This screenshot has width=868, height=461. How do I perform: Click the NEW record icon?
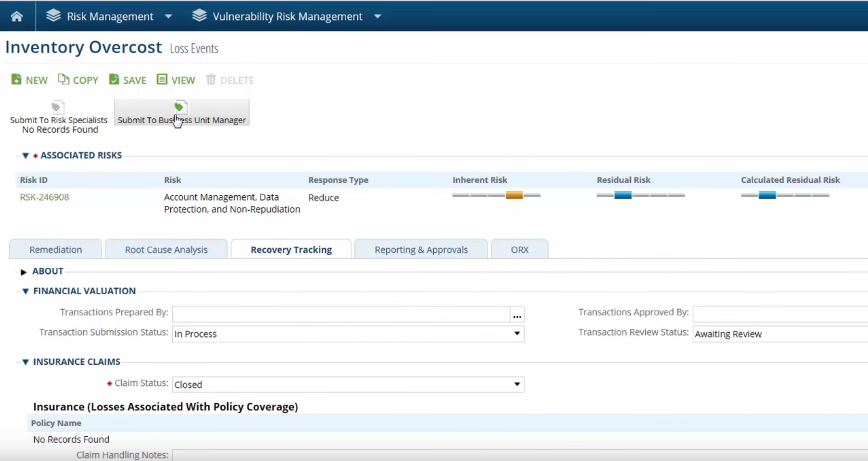16,79
